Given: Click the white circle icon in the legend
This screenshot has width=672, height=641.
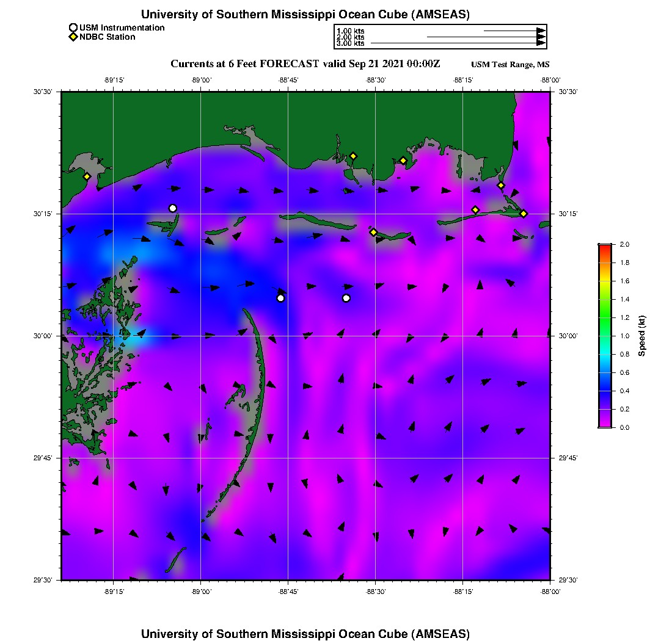Looking at the screenshot, I should (73, 28).
